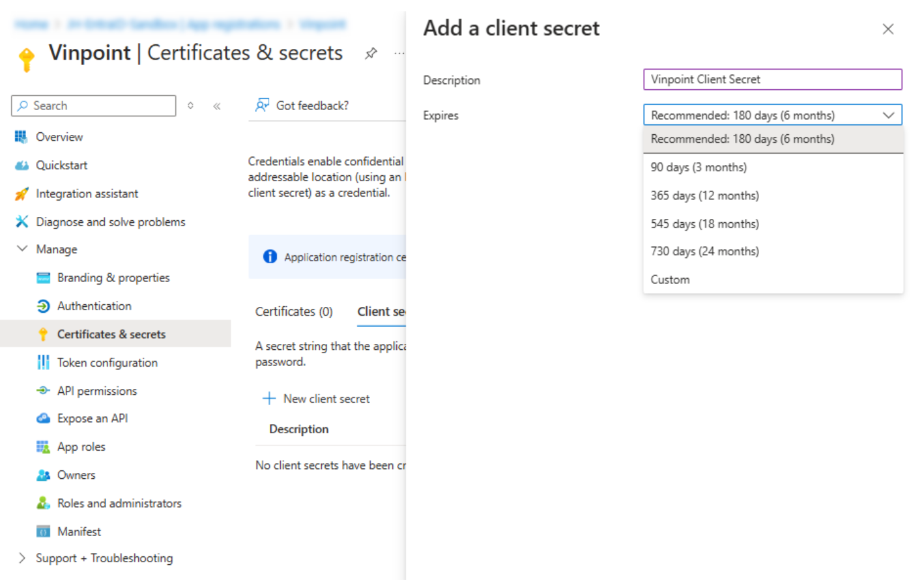Open Diagnose and solve problems
Screen dimensions: 924x585
(x=111, y=221)
